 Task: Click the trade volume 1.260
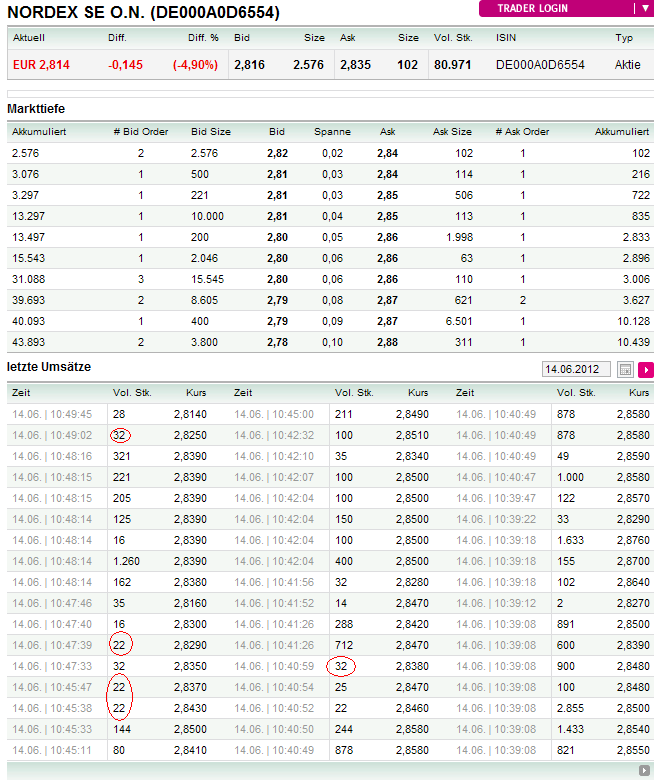pyautogui.click(x=126, y=561)
